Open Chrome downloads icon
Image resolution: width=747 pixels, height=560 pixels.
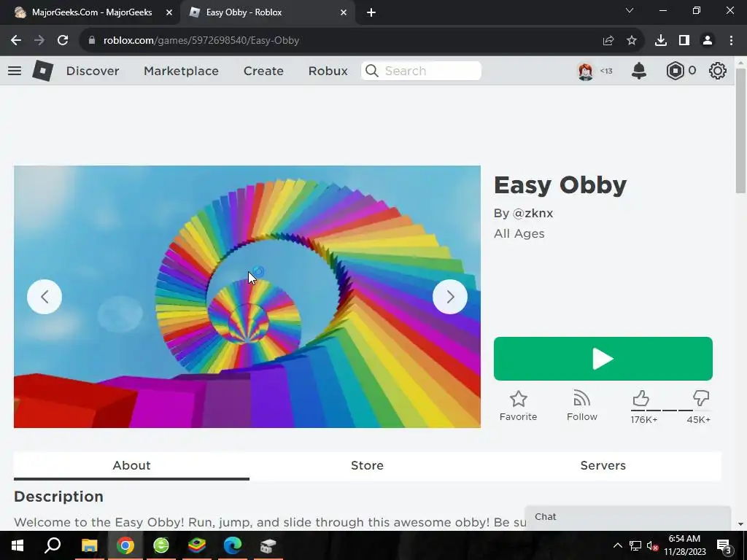[x=661, y=41]
